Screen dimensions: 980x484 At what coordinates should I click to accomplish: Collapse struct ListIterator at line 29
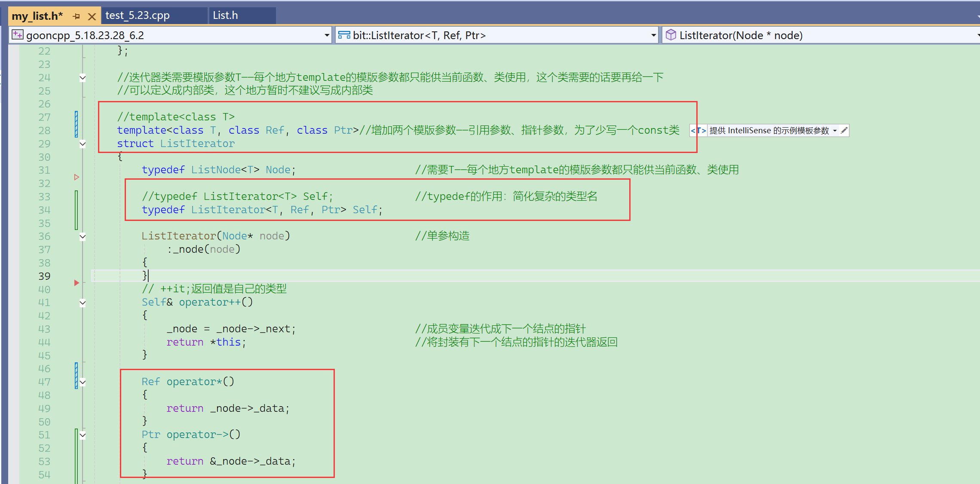83,144
